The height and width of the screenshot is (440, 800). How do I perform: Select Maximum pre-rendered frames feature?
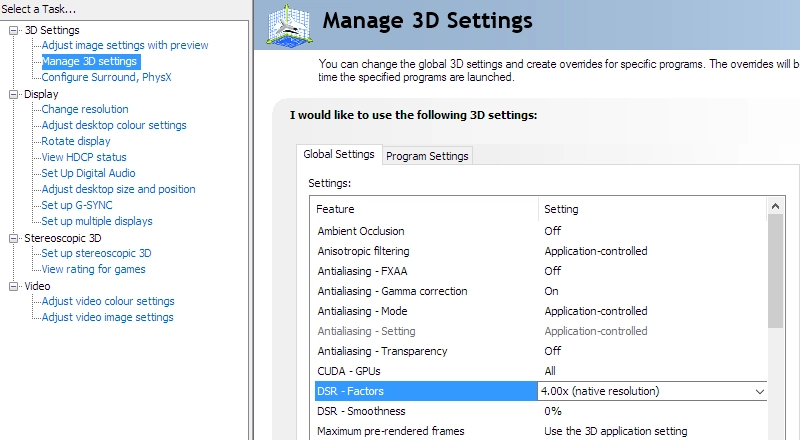click(391, 431)
